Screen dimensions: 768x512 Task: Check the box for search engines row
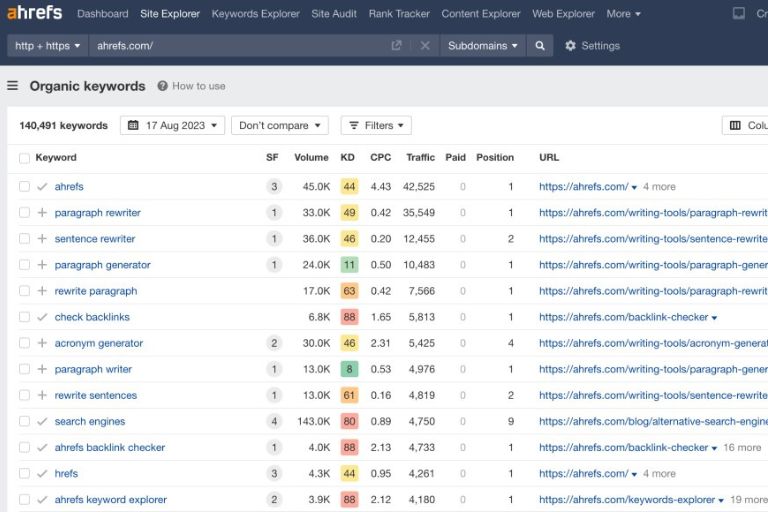[24, 421]
